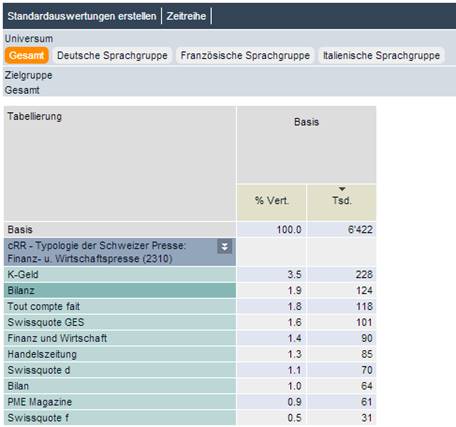Viewport: 456px width, 427px height.
Task: Click the 6'422 Basis total cell
Action: click(x=342, y=230)
